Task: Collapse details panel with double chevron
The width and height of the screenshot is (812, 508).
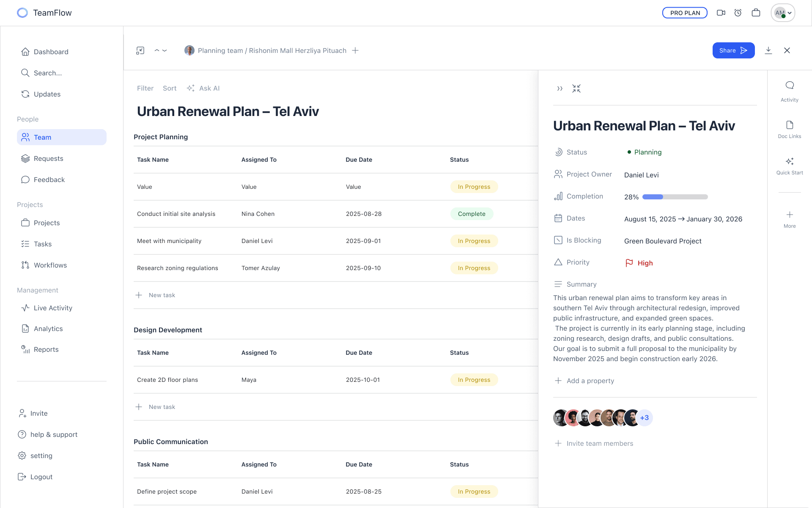Action: [x=560, y=88]
